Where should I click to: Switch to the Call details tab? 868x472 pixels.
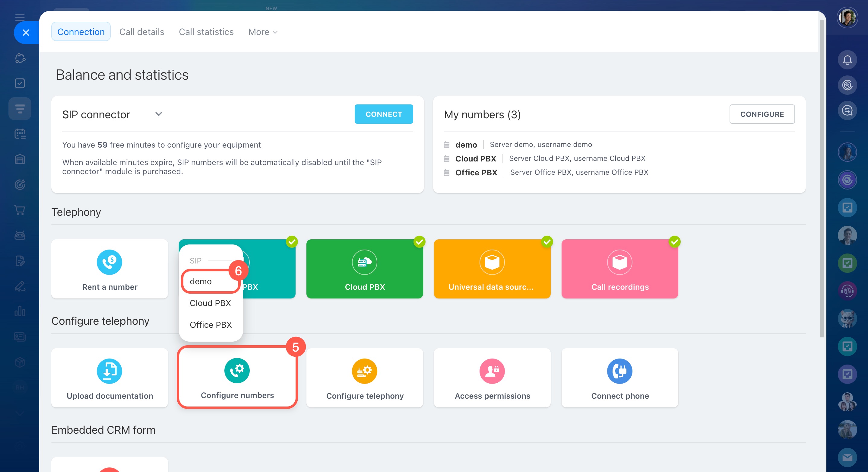pyautogui.click(x=141, y=32)
